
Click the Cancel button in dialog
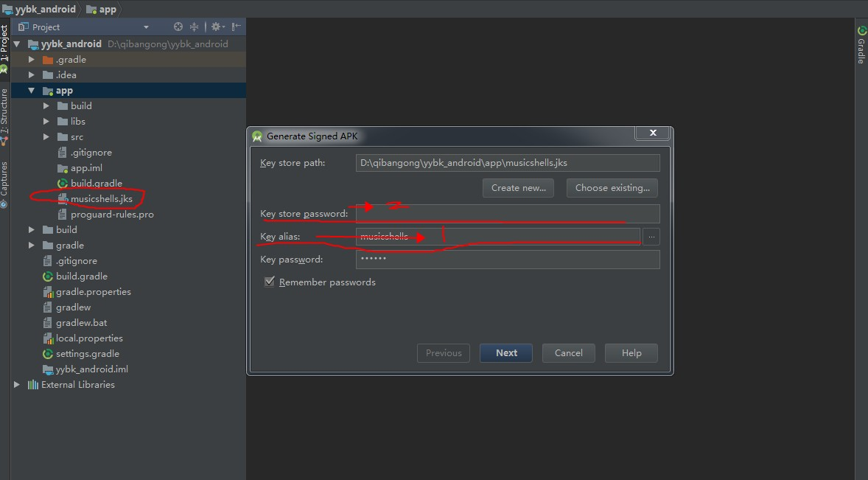click(569, 353)
